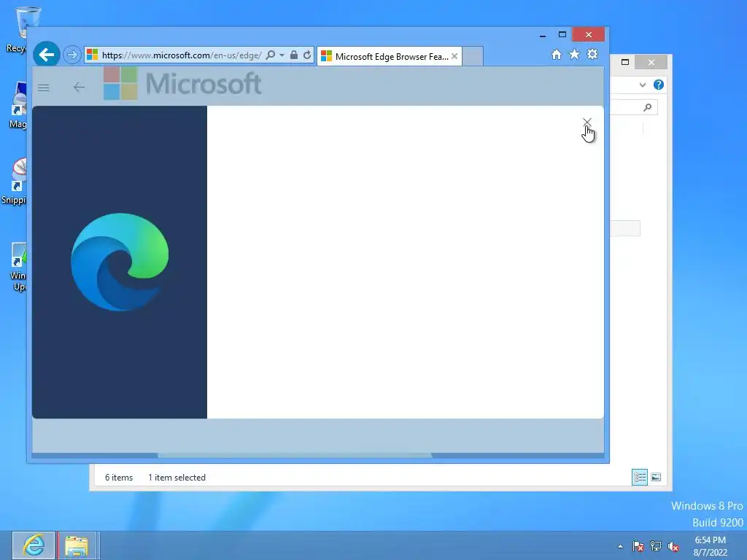Switch File Explorer to details view
The height and width of the screenshot is (560, 747).
[639, 477]
